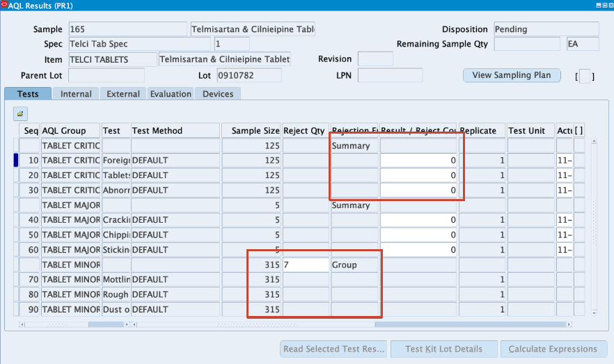614x364 pixels.
Task: Click the Mottlin test cell in Seq 70
Action: pos(116,280)
